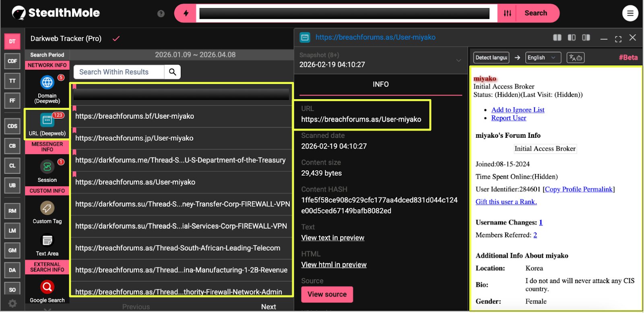Image resolution: width=644 pixels, height=313 pixels.
Task: Toggle the Darkweb Tracker checkmark
Action: pos(116,39)
